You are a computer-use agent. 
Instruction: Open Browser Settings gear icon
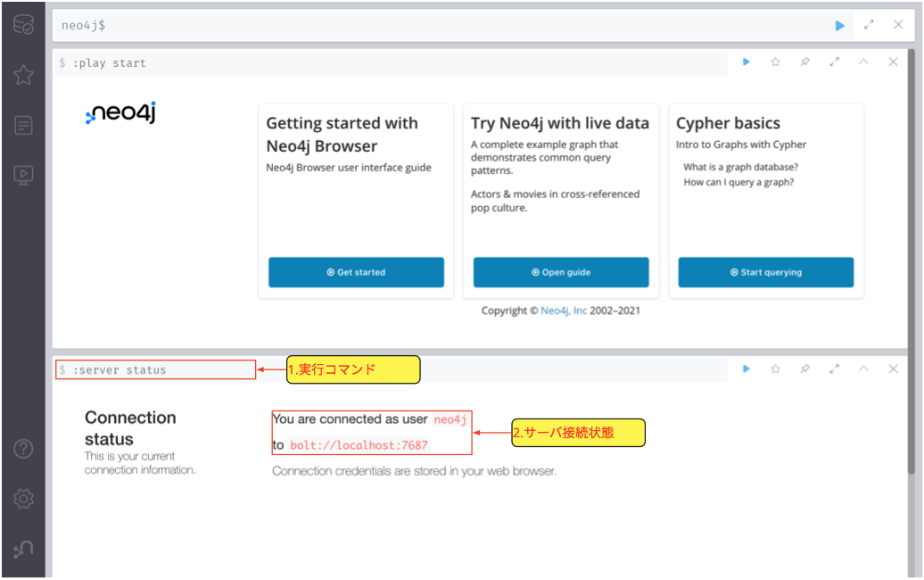coord(23,499)
